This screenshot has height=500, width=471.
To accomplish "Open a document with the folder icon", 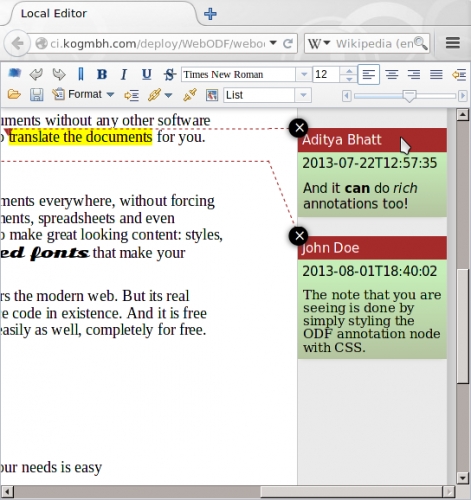I will pyautogui.click(x=14, y=95).
